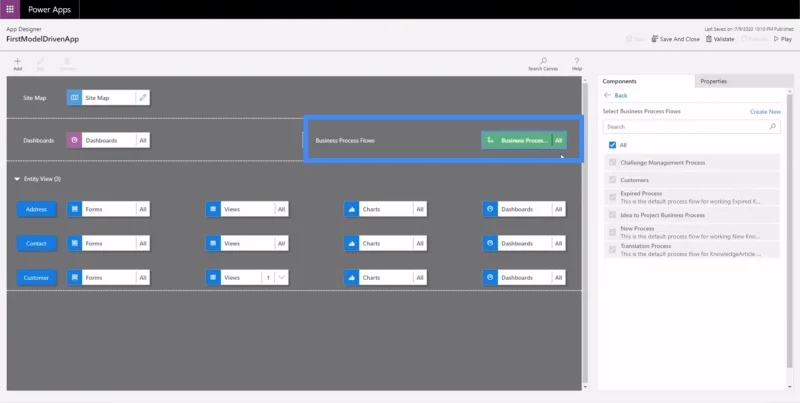Click the Challenge Management Process row text

pos(663,162)
